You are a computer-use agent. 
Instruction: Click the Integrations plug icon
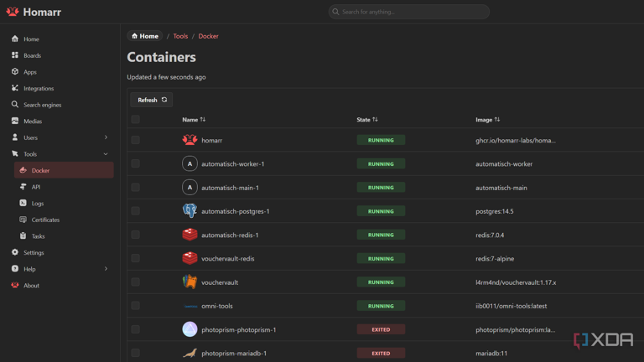pos(15,88)
